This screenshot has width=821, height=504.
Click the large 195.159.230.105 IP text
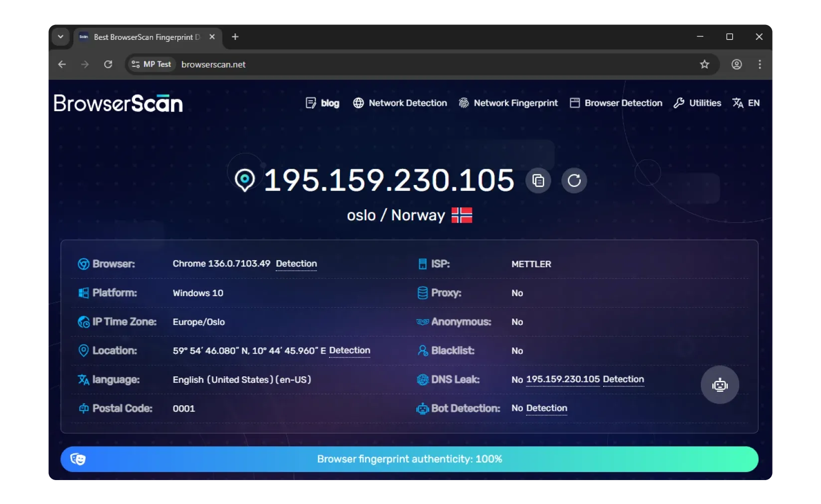coord(389,180)
